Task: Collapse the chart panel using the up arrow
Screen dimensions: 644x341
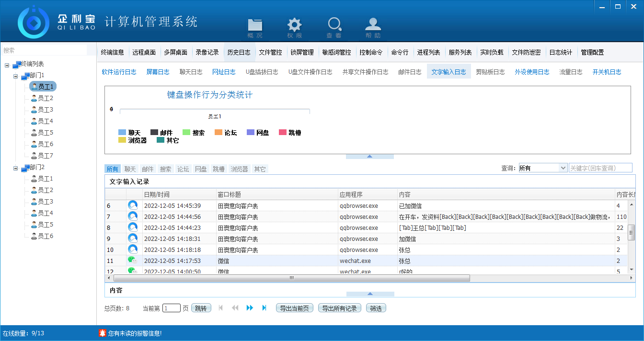Action: [369, 156]
